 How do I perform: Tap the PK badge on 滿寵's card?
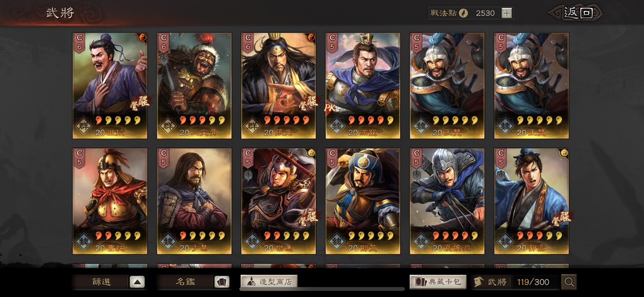[x=330, y=109]
